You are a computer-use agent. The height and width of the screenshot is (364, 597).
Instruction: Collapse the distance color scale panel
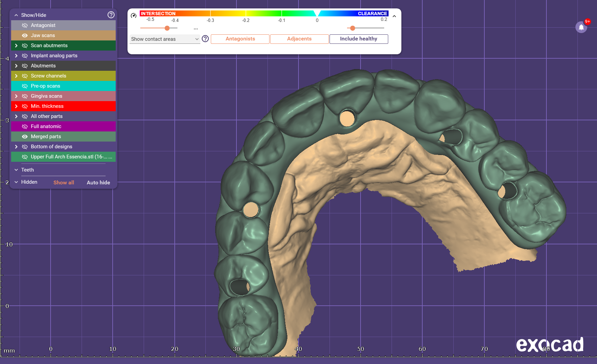[x=394, y=16]
